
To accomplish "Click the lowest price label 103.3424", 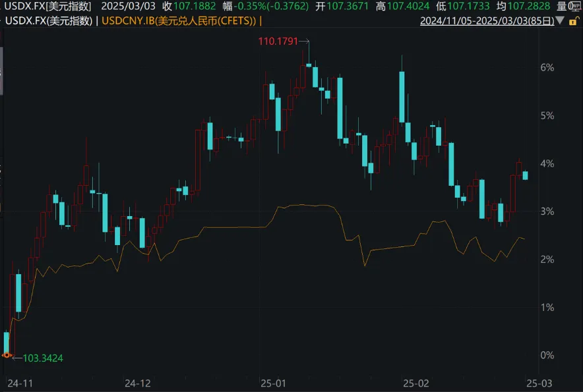I will click(43, 358).
